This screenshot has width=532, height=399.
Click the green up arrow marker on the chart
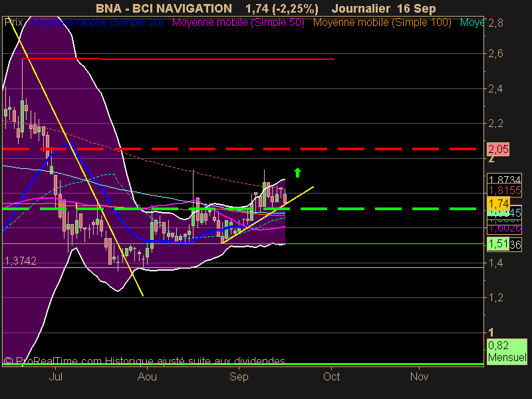[x=297, y=173]
